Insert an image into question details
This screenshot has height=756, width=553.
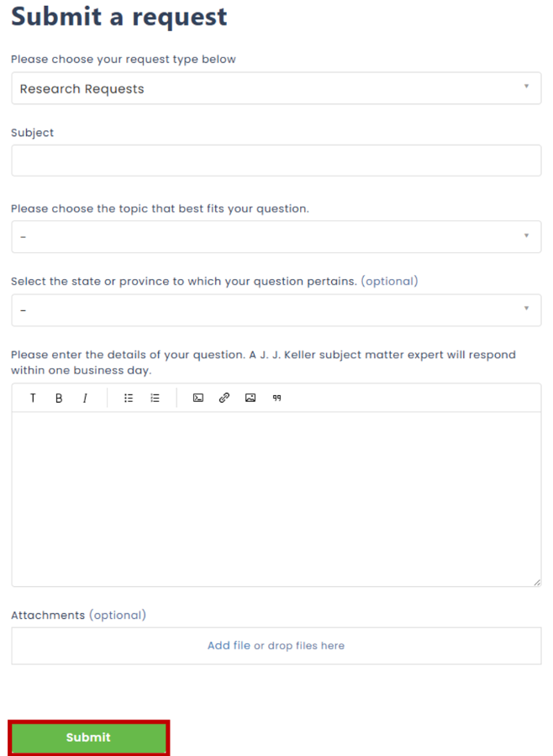[x=250, y=398]
